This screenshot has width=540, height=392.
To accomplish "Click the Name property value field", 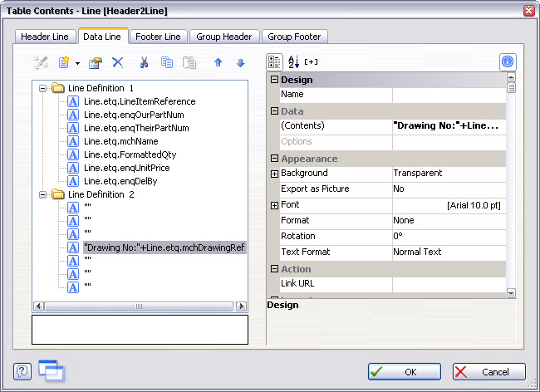I will pyautogui.click(x=449, y=95).
